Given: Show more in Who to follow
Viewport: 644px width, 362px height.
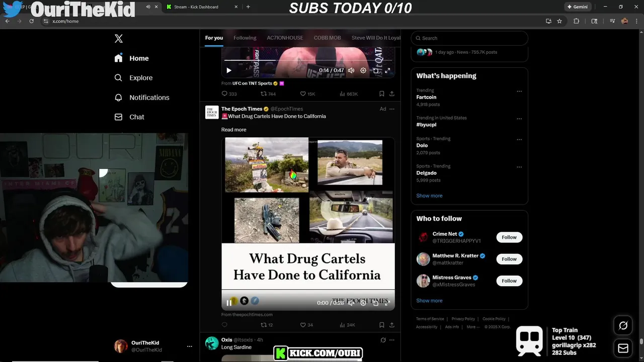Looking at the screenshot, I should (x=429, y=301).
